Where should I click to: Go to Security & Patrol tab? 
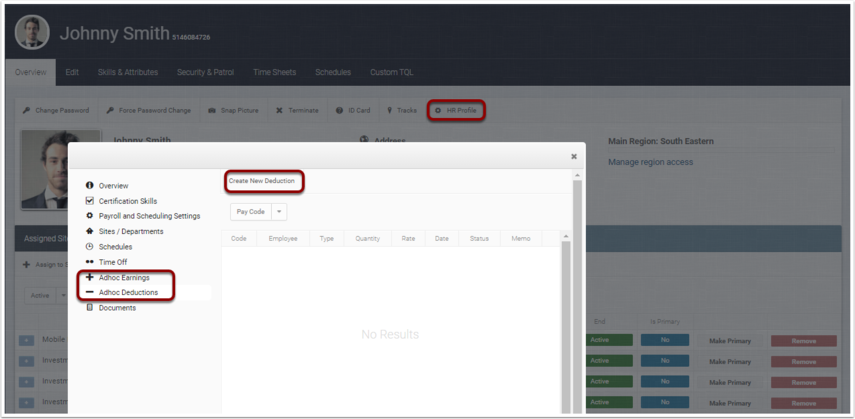tap(206, 72)
